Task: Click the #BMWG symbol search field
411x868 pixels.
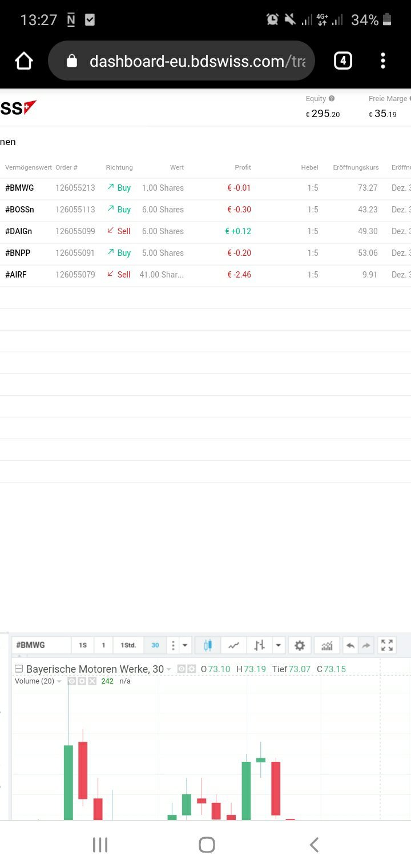Action: point(41,645)
